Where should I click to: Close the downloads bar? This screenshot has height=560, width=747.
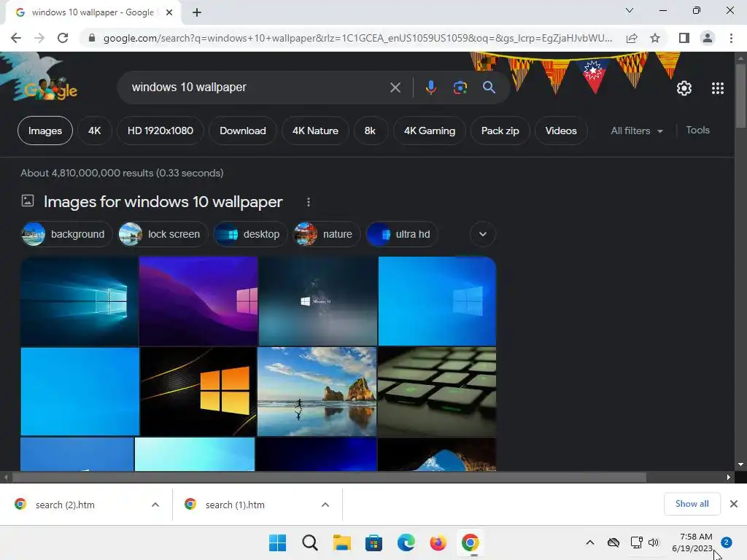(x=734, y=504)
